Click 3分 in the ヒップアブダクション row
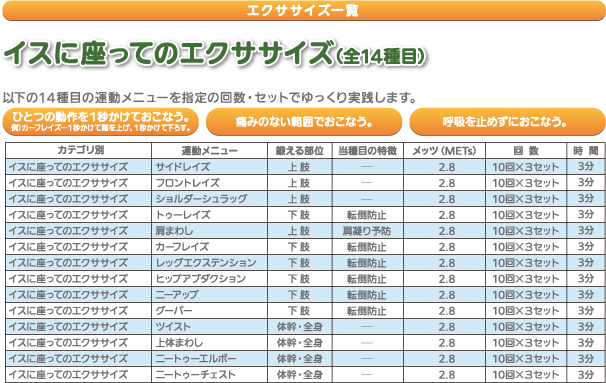This screenshot has height=383, width=606. point(586,279)
